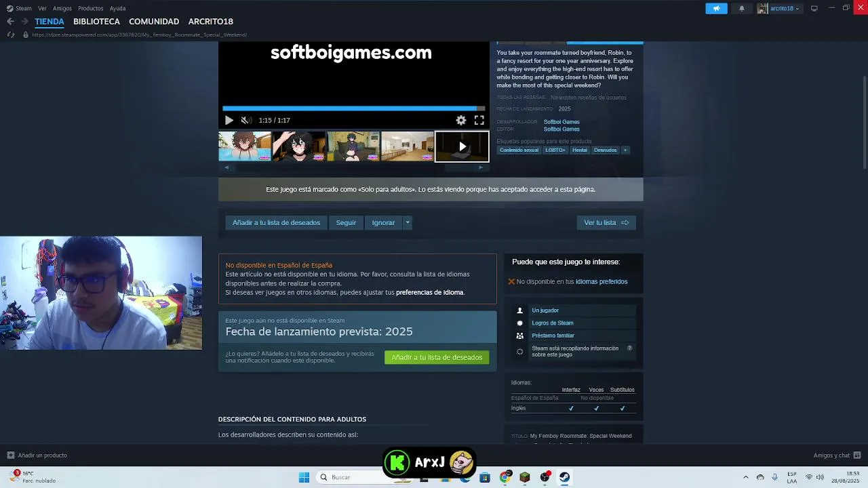Play the trailer video
This screenshot has height=488, width=868.
coord(229,120)
